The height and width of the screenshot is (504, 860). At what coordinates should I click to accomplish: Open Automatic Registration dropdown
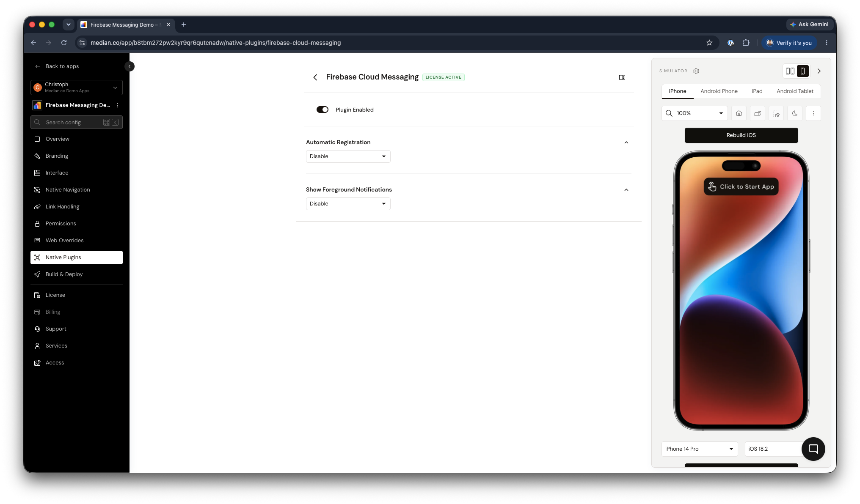pos(348,156)
